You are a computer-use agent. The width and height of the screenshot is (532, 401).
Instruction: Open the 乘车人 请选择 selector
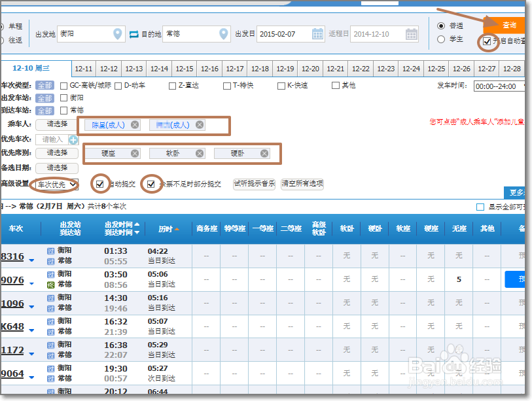(57, 124)
